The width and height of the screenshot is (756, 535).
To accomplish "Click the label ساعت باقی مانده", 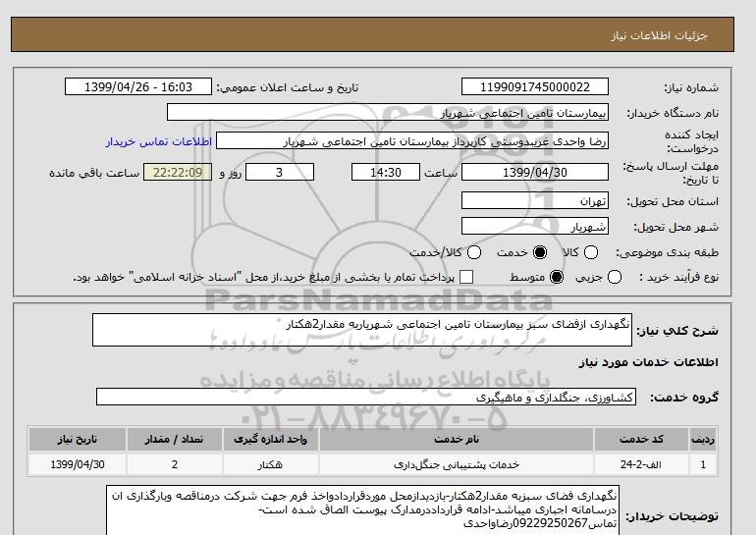I will (x=94, y=173).
